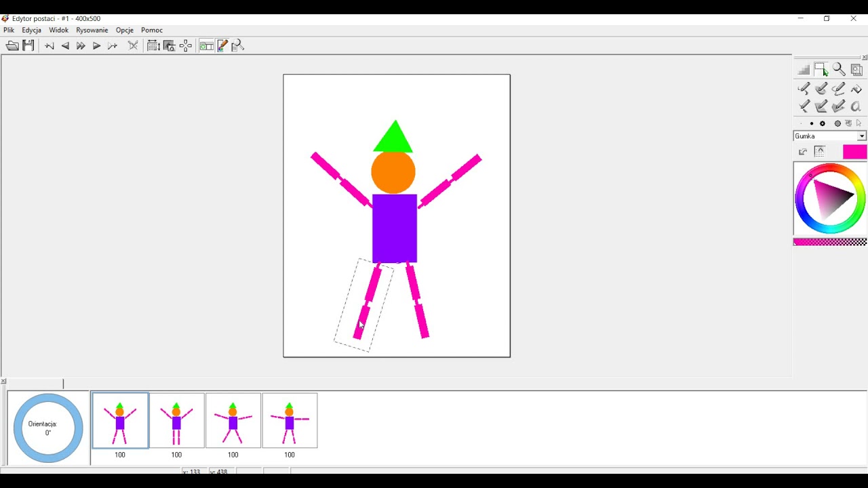Click the orange head circle on canvas
Viewport: 868px width, 488px height.
(x=393, y=172)
